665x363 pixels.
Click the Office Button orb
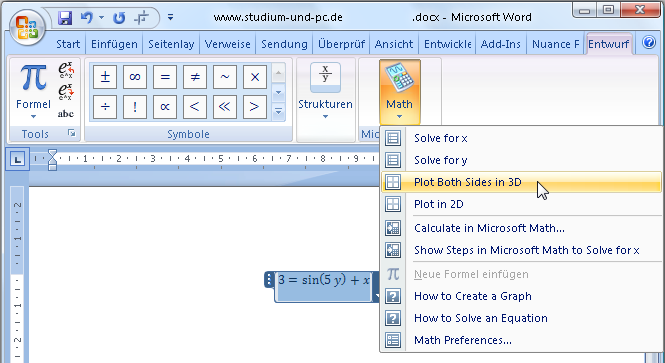[27, 28]
